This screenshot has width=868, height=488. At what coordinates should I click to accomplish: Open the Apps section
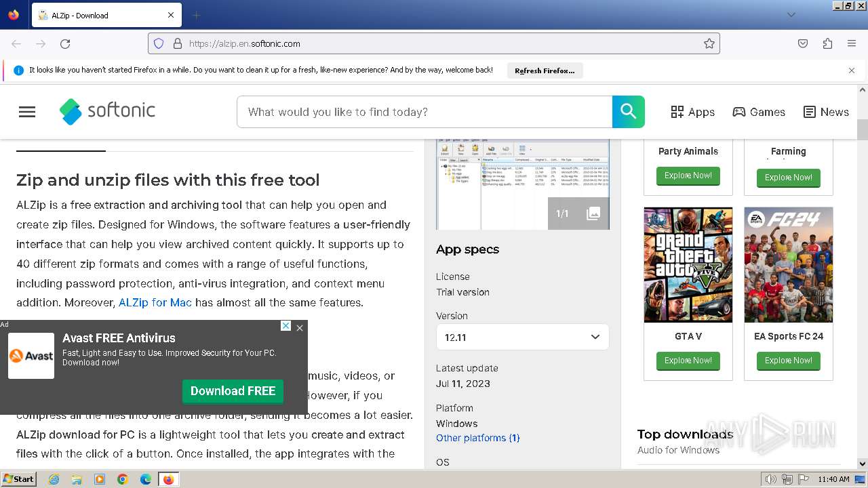pyautogui.click(x=692, y=112)
